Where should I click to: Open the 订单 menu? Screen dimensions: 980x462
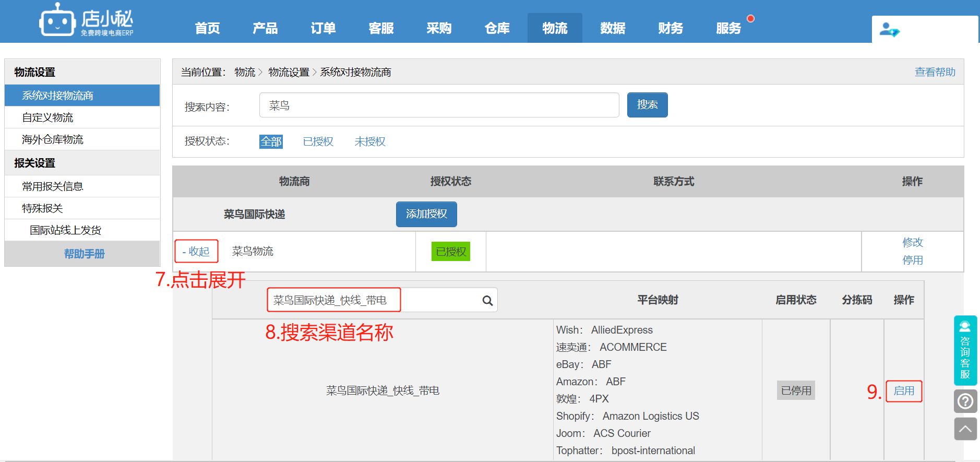tap(323, 28)
